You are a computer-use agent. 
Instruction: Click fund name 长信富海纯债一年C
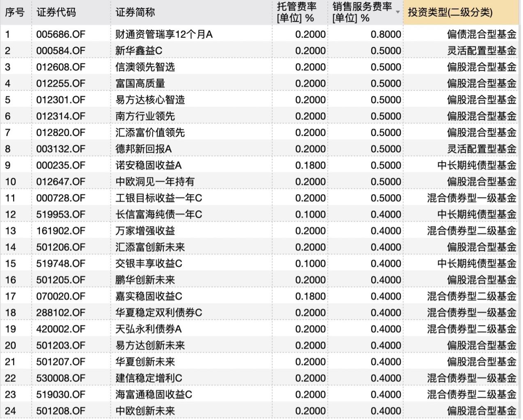[158, 215]
